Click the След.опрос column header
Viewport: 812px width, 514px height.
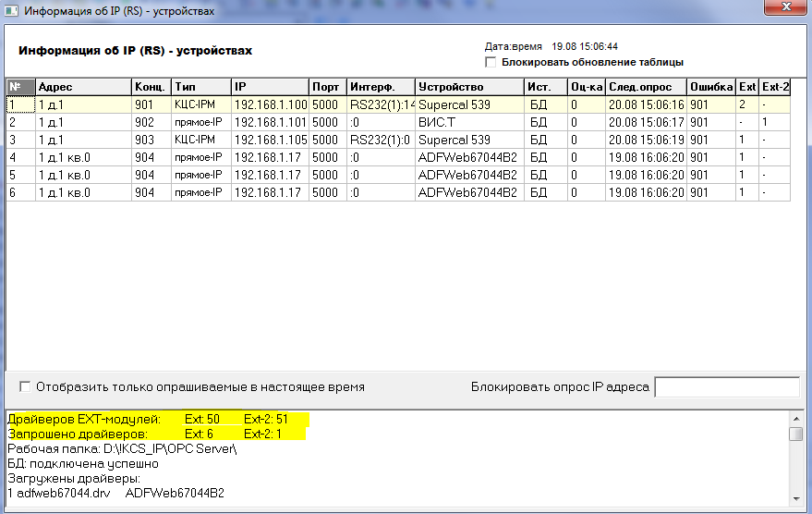646,87
